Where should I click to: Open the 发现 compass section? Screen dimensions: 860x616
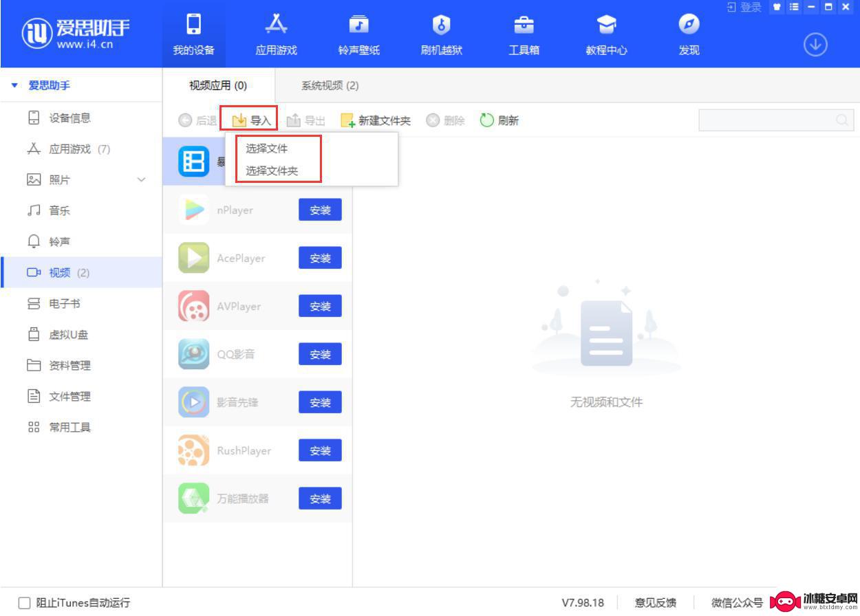[689, 34]
